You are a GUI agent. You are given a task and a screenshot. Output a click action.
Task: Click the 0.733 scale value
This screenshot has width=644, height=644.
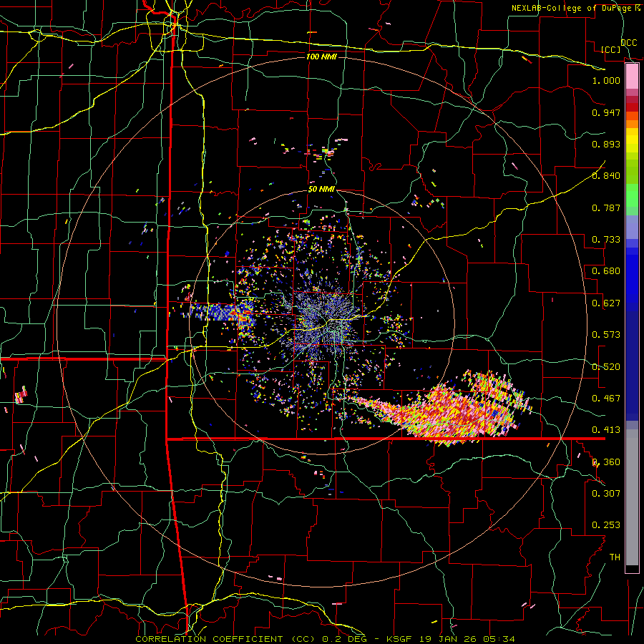[x=606, y=239]
